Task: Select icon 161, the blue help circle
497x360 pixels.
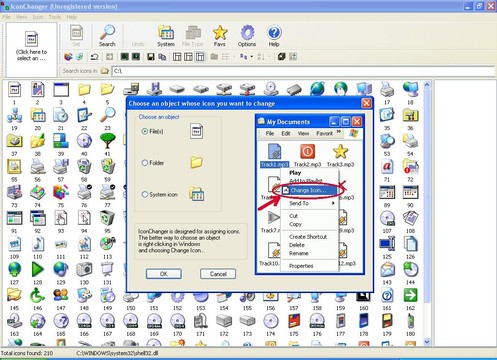Action: pyautogui.click(x=387, y=295)
